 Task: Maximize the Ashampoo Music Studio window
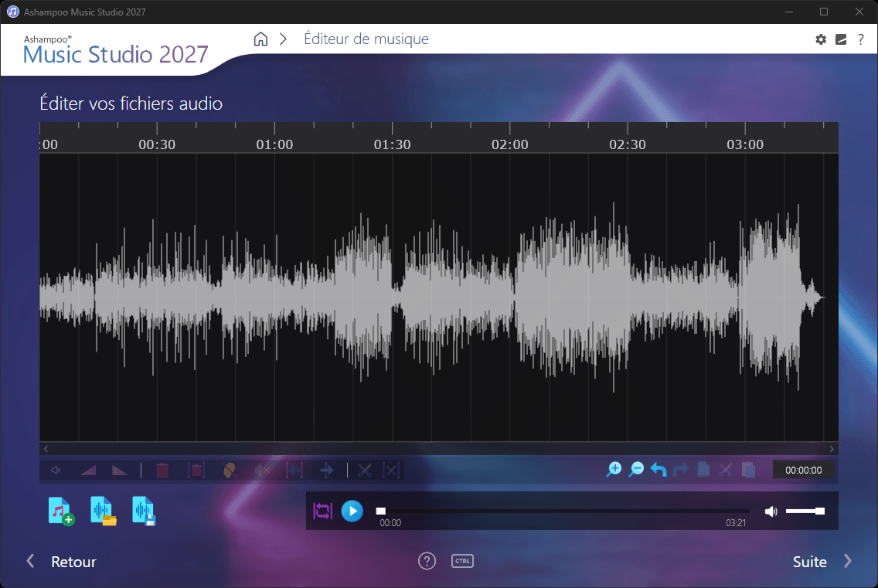point(824,12)
